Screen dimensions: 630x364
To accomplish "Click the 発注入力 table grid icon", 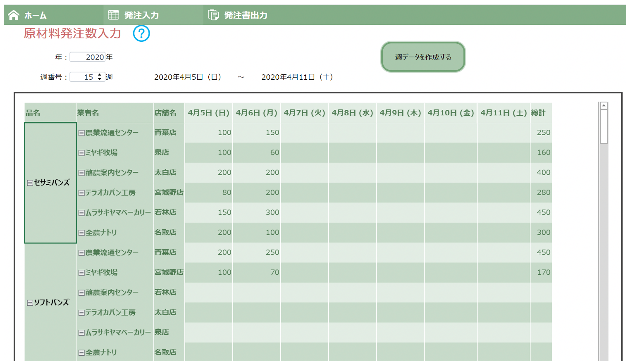I will (113, 15).
